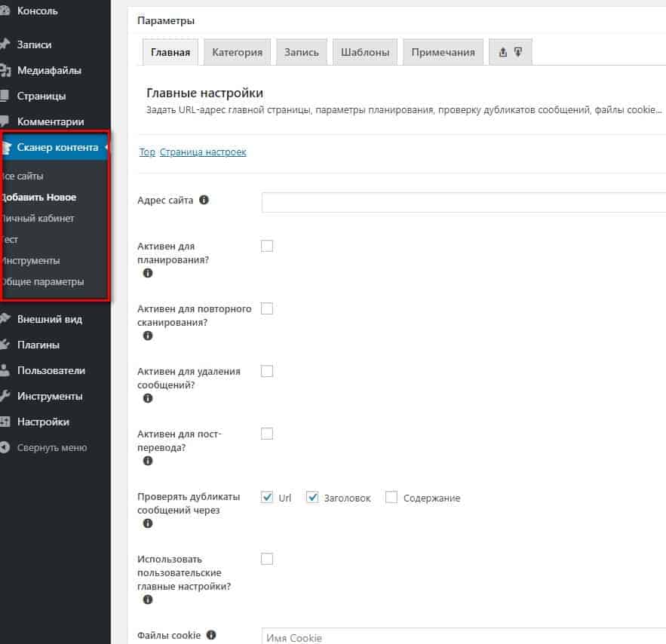This screenshot has height=644, width=666.
Task: Click the info icon next to Адрес сайта
Action: tap(204, 201)
